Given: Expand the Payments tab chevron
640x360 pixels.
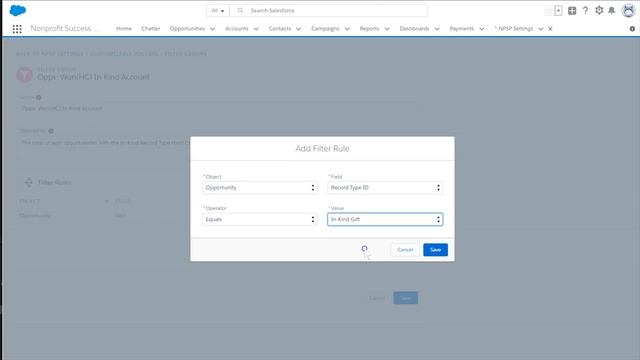Looking at the screenshot, I should click(482, 29).
